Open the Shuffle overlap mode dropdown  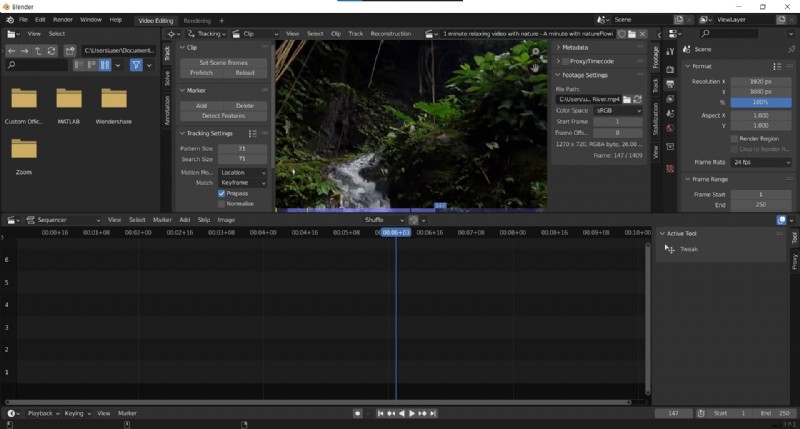pyautogui.click(x=384, y=220)
